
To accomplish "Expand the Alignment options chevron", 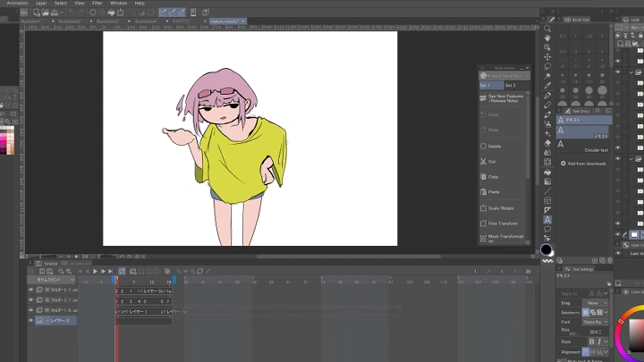I will 606,352.
